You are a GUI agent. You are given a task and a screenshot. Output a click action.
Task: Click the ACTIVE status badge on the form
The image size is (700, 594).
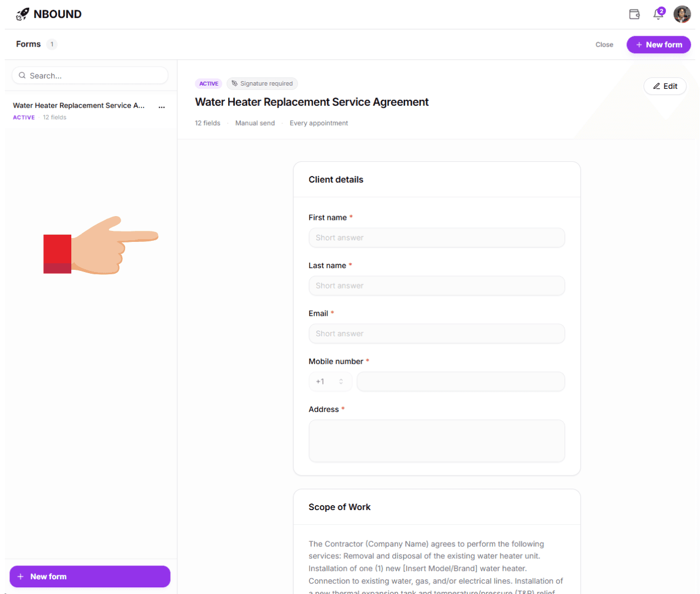[x=208, y=83]
